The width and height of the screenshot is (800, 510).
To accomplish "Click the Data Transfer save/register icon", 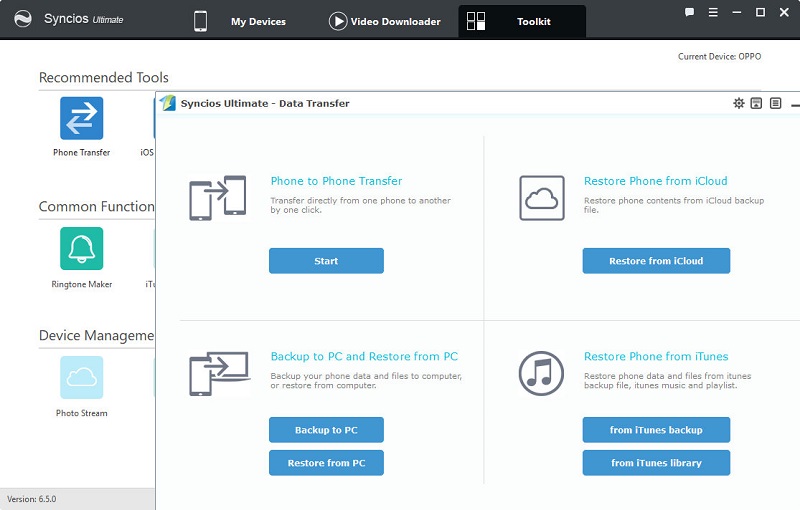I will (757, 104).
